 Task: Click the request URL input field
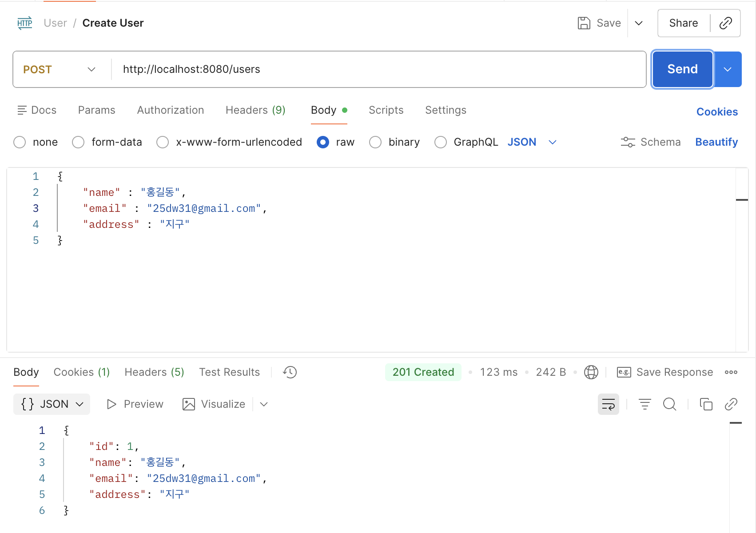tap(378, 69)
